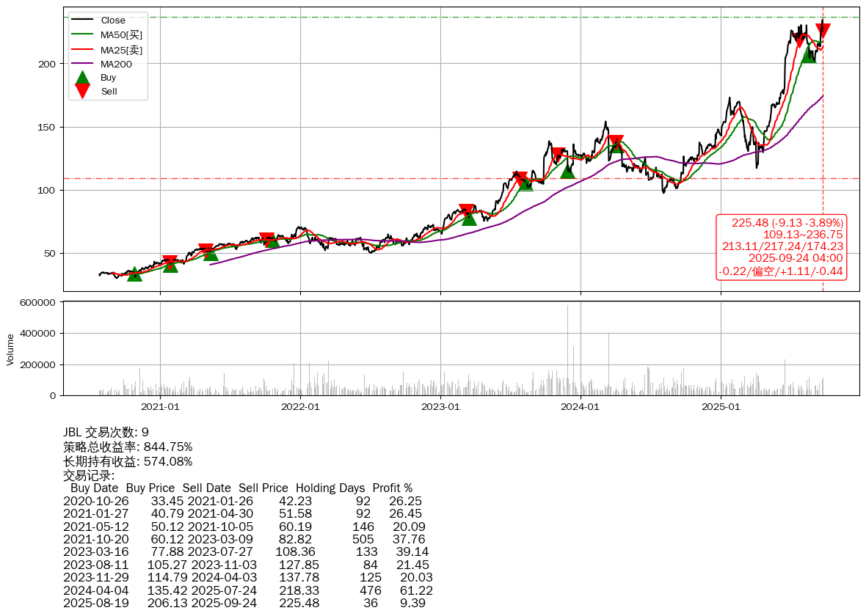Click the green Buy triangle in the legend
The image size is (866, 616).
tap(83, 78)
